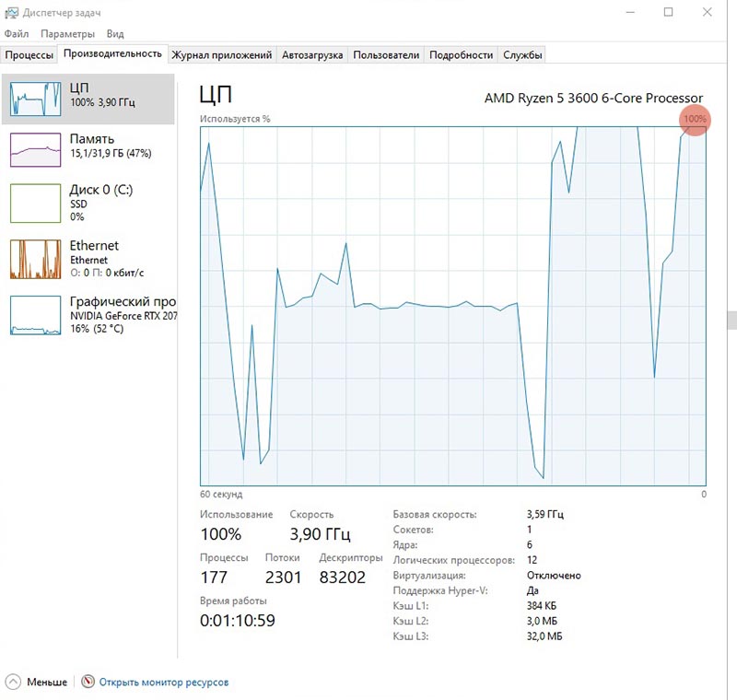
Task: Close the Диспетчер задач window
Action: pyautogui.click(x=707, y=12)
